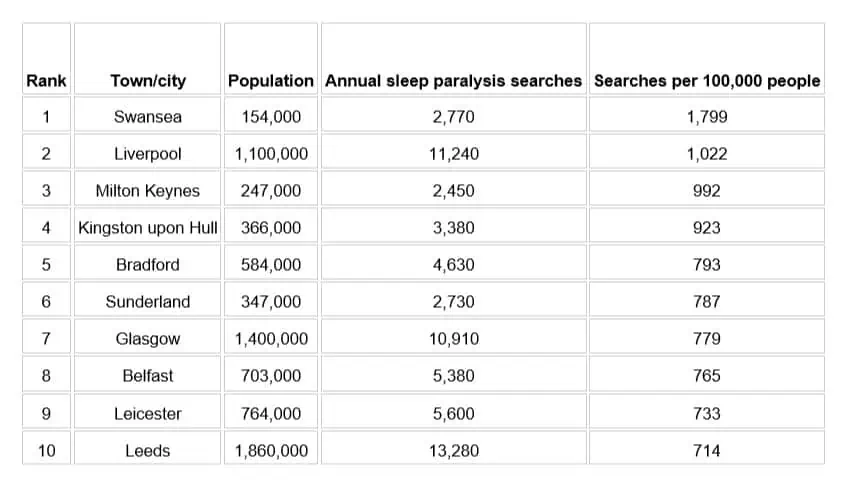Select the Leeds town cell

(148, 451)
